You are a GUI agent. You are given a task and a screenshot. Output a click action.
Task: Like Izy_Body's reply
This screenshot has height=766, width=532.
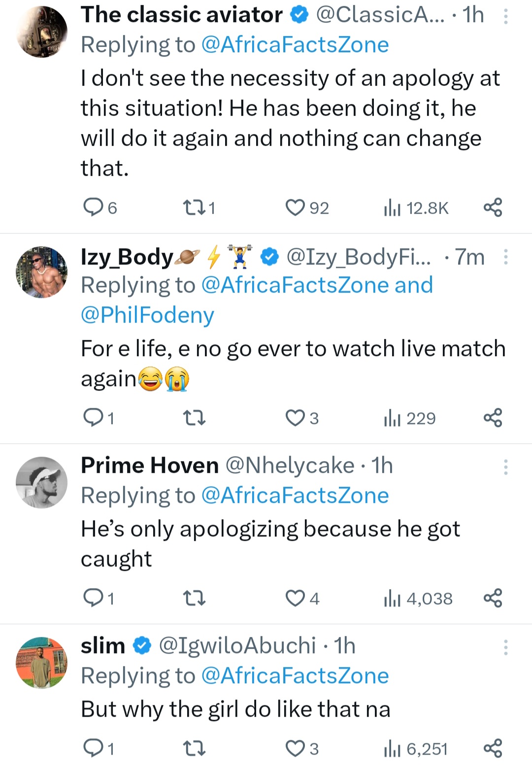pos(296,418)
